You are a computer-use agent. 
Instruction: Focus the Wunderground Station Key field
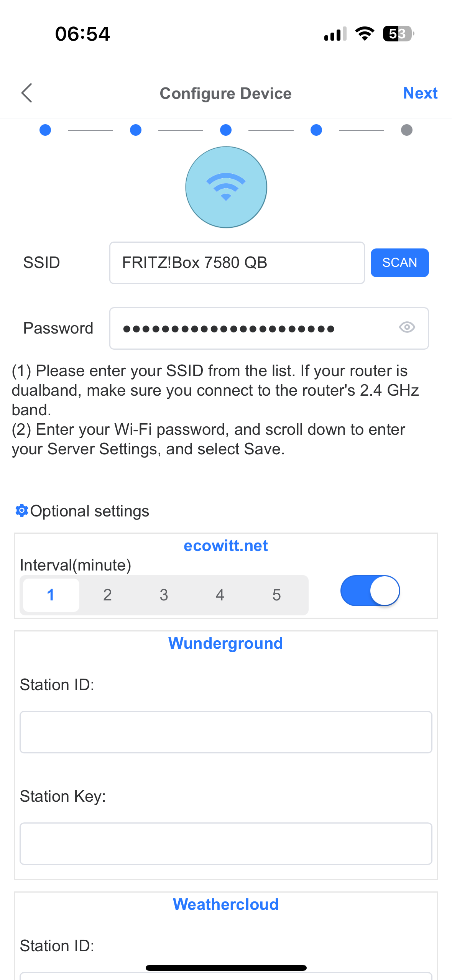tap(226, 844)
